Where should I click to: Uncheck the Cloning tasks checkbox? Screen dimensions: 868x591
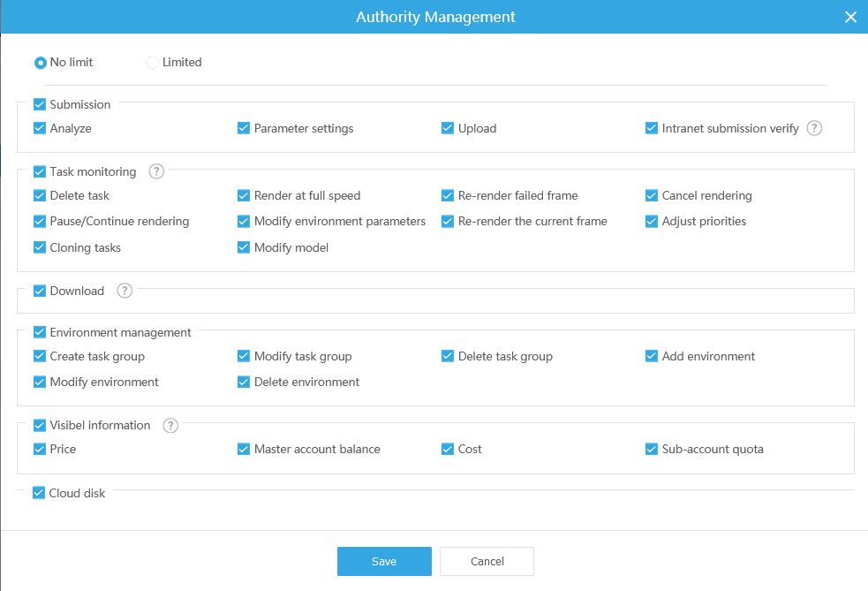[x=40, y=247]
